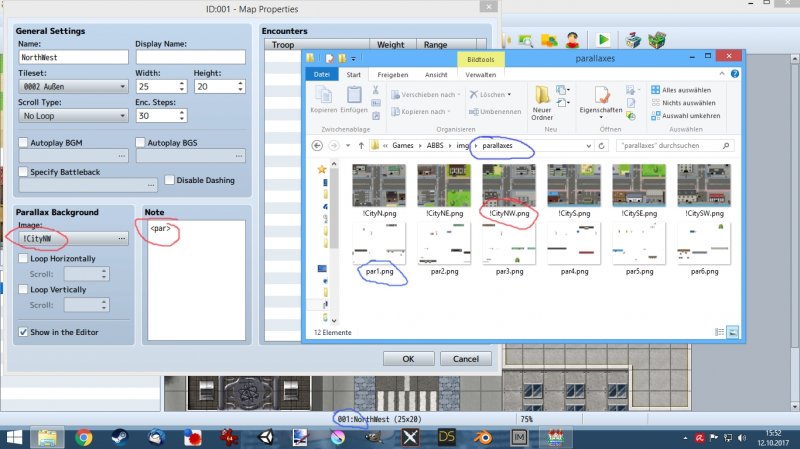Click the Bildtools contextual tab

(481, 59)
